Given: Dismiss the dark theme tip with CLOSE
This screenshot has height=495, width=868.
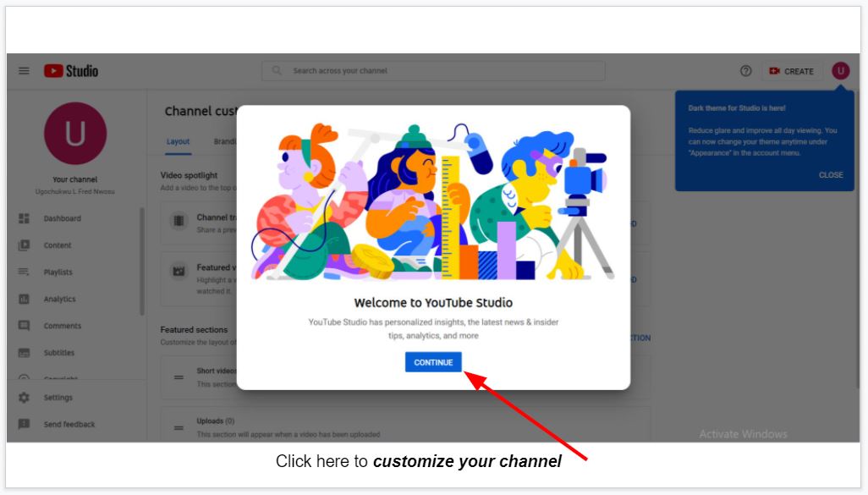Looking at the screenshot, I should pos(831,175).
